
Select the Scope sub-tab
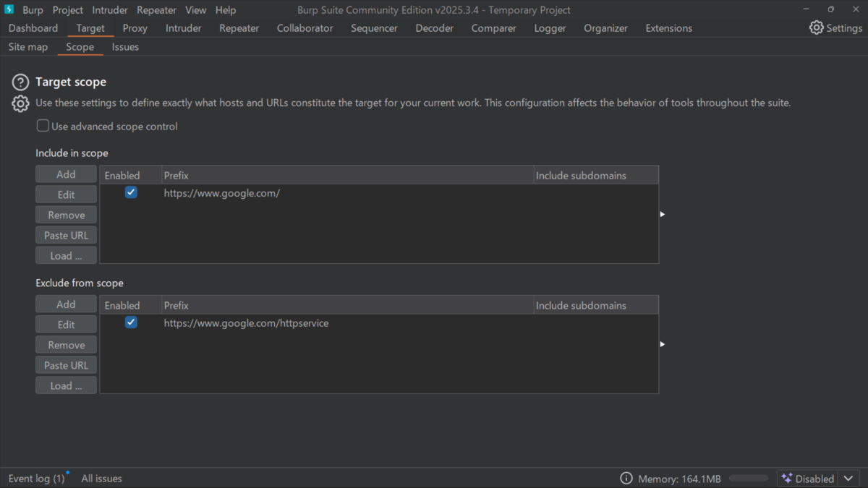coord(80,47)
